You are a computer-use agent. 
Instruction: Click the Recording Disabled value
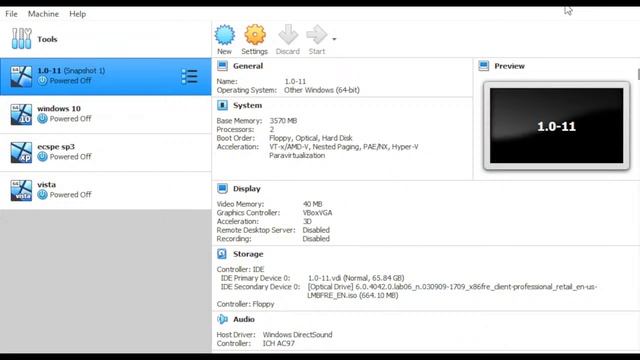pos(316,239)
